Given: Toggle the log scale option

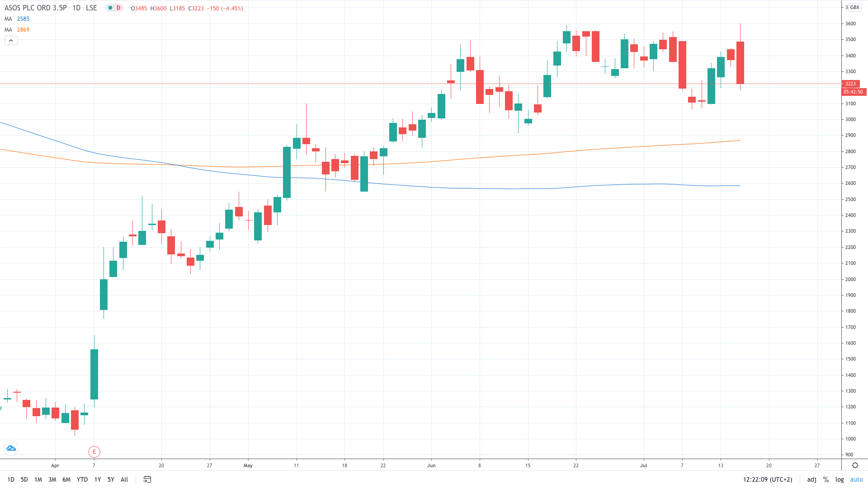Looking at the screenshot, I should pyautogui.click(x=840, y=479).
